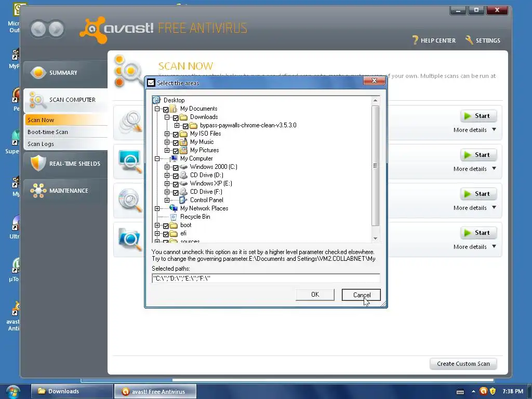Collapse the My Documents tree node
Viewport: 532px width, 399px height.
coord(157,109)
